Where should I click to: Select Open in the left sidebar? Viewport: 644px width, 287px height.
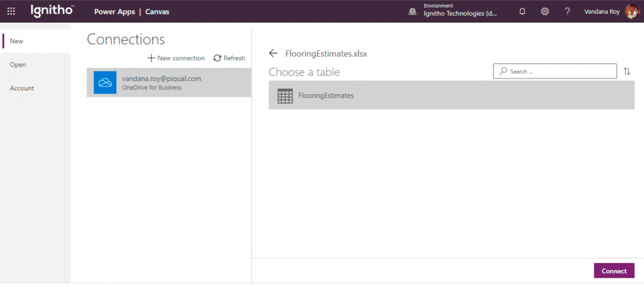35,65
